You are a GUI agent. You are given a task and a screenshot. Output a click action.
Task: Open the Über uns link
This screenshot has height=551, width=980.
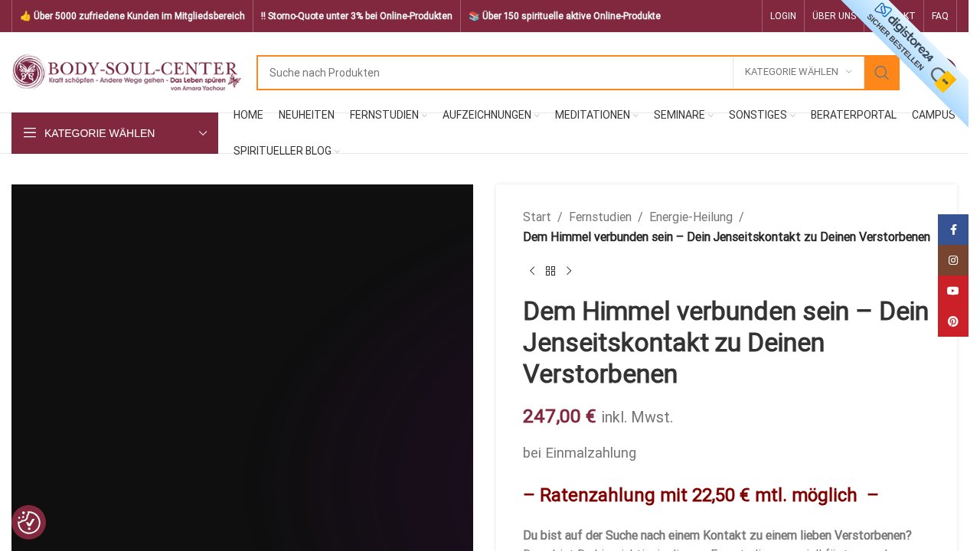point(835,16)
